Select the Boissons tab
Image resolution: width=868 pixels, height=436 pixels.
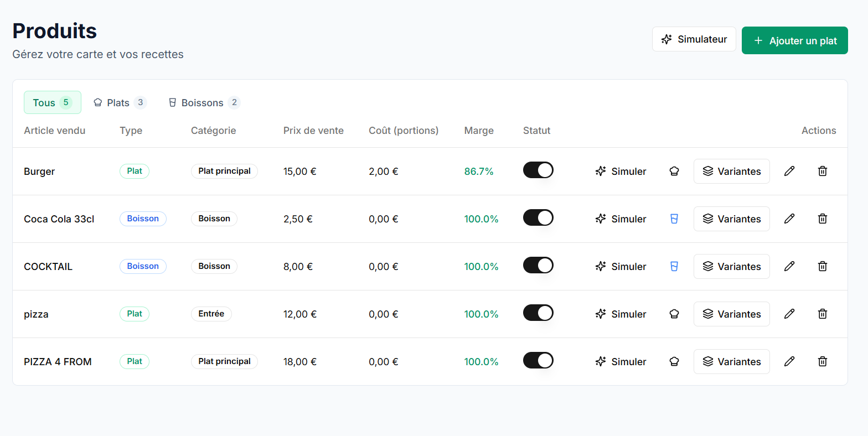pyautogui.click(x=204, y=102)
